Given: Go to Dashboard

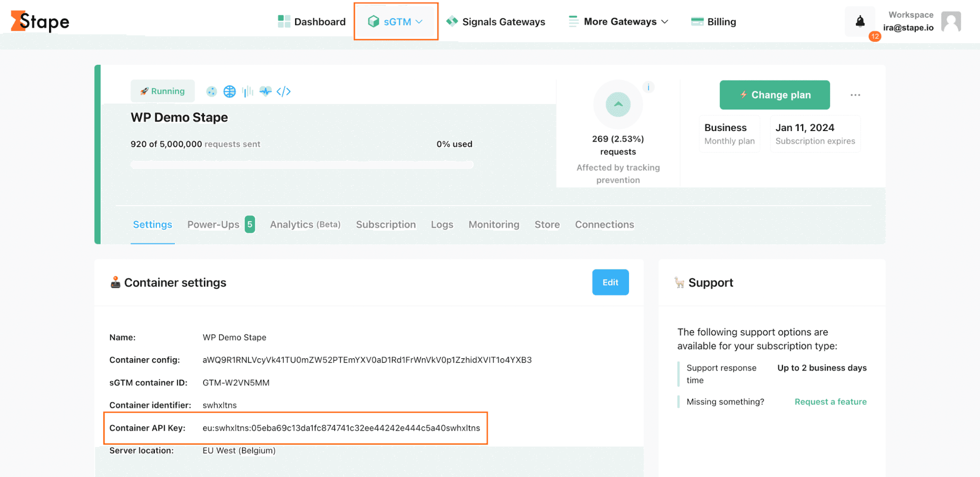Looking at the screenshot, I should tap(312, 22).
